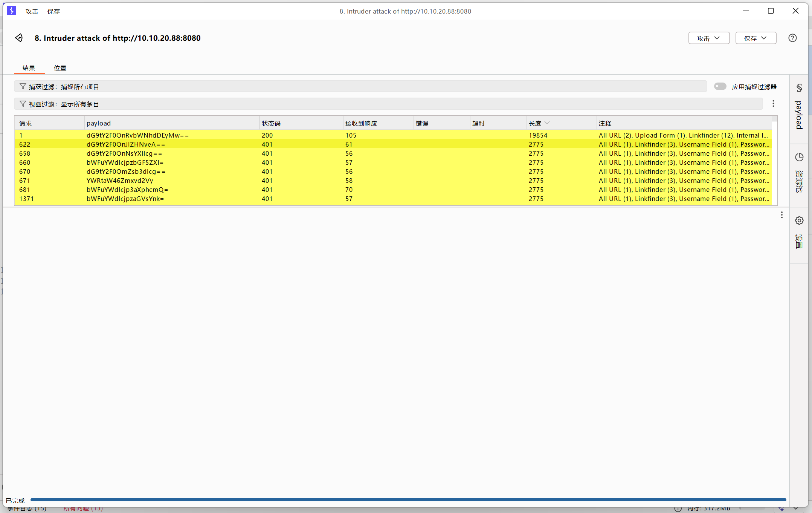Open the view filter settings bar
Image resolution: width=812 pixels, height=513 pixels.
click(x=388, y=104)
